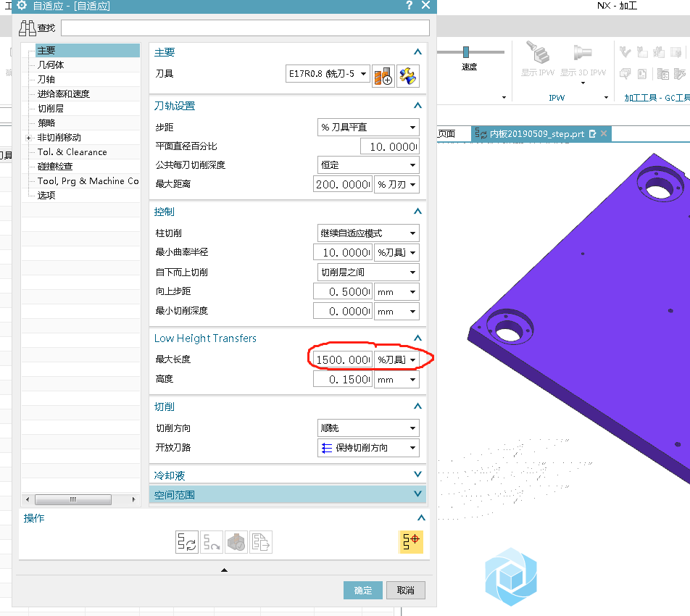Click the 最大长度 value field

343,359
